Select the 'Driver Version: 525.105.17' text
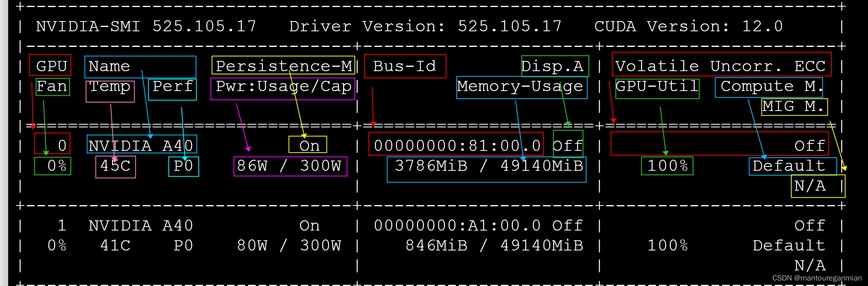 [425, 27]
